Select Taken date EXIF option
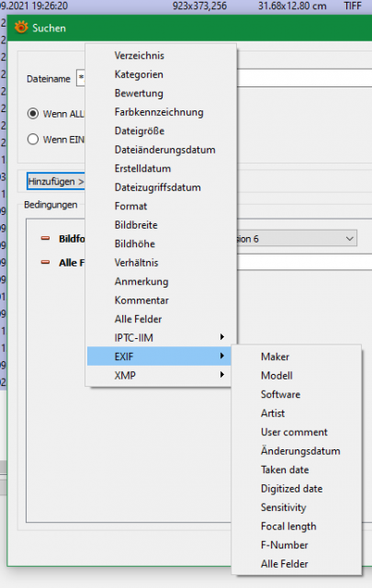 point(285,469)
